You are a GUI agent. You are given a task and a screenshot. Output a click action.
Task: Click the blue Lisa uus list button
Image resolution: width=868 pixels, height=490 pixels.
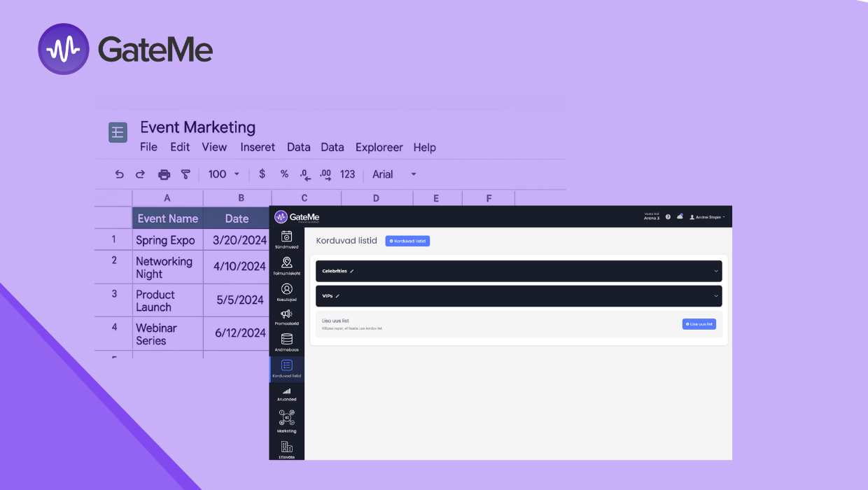pos(699,324)
